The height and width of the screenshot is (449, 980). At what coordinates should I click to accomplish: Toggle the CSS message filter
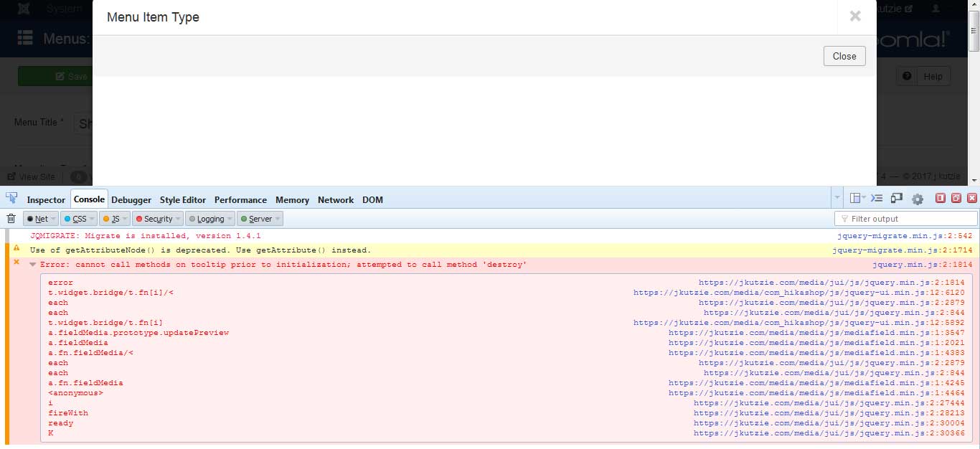click(x=75, y=219)
